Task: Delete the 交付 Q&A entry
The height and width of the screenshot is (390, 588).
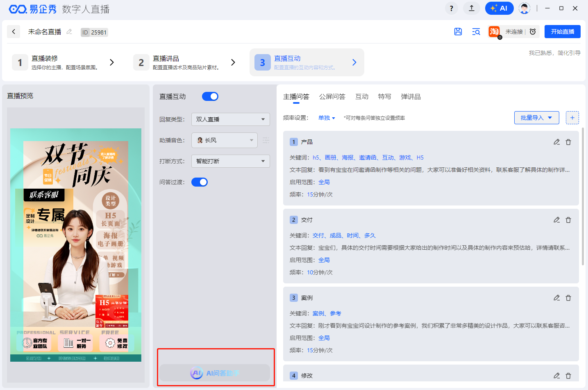Action: pos(568,220)
